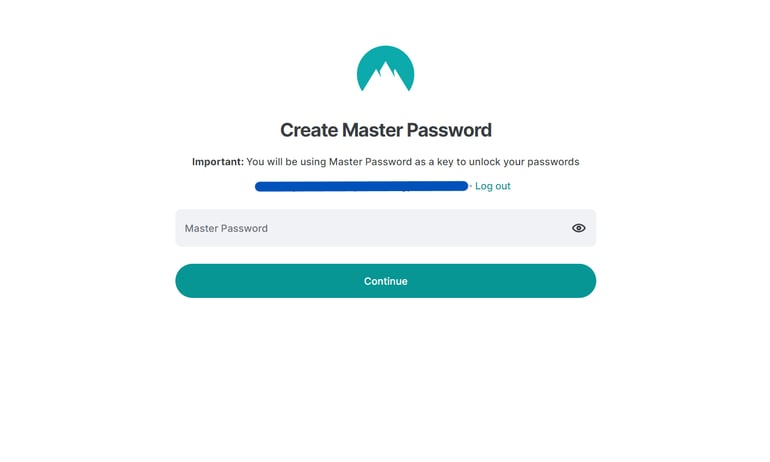Image resolution: width=770 pixels, height=462 pixels.
Task: Click the bold Important label
Action: pos(217,162)
